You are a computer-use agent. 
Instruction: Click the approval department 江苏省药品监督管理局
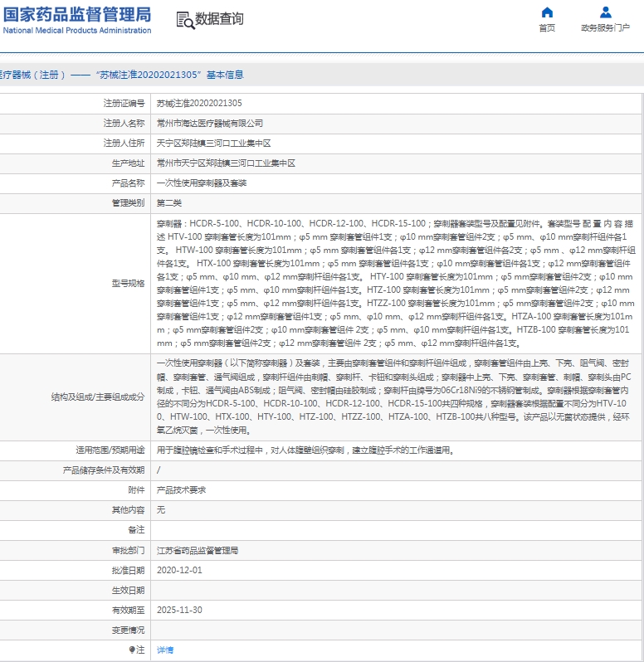[x=198, y=551]
